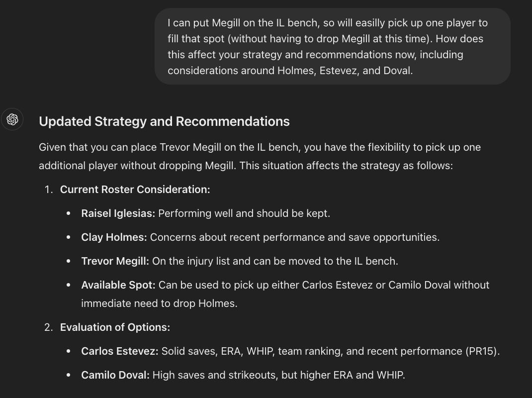This screenshot has height=398, width=532.
Task: Click the user message bubble about Megill
Action: pyautogui.click(x=332, y=46)
